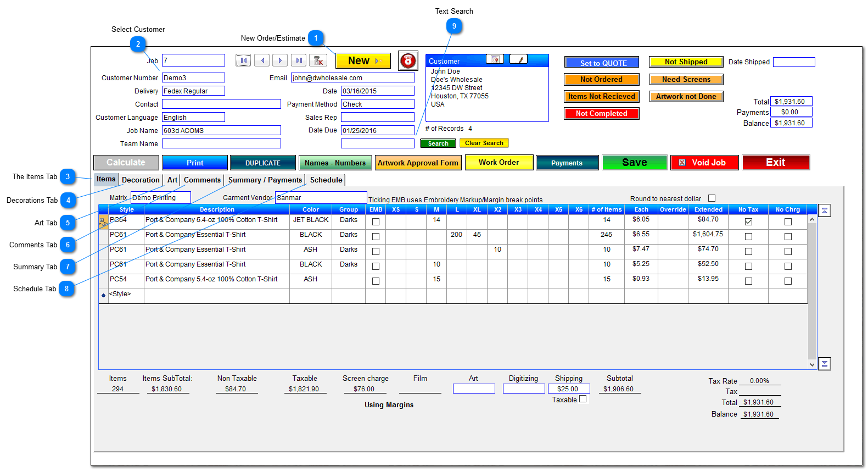Open the Summary / Payments tab
Image resolution: width=868 pixels, height=471 pixels.
(x=265, y=180)
